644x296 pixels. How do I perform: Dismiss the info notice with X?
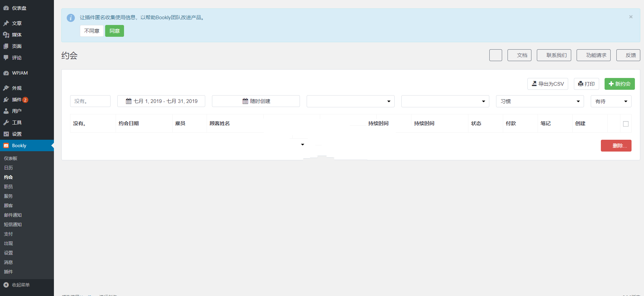coord(631,17)
